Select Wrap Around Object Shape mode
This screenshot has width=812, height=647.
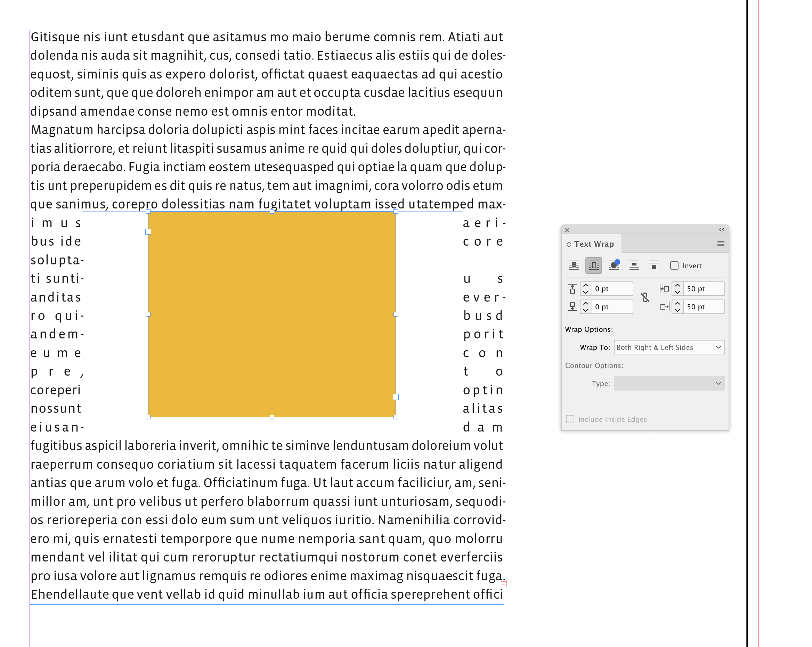coord(614,266)
